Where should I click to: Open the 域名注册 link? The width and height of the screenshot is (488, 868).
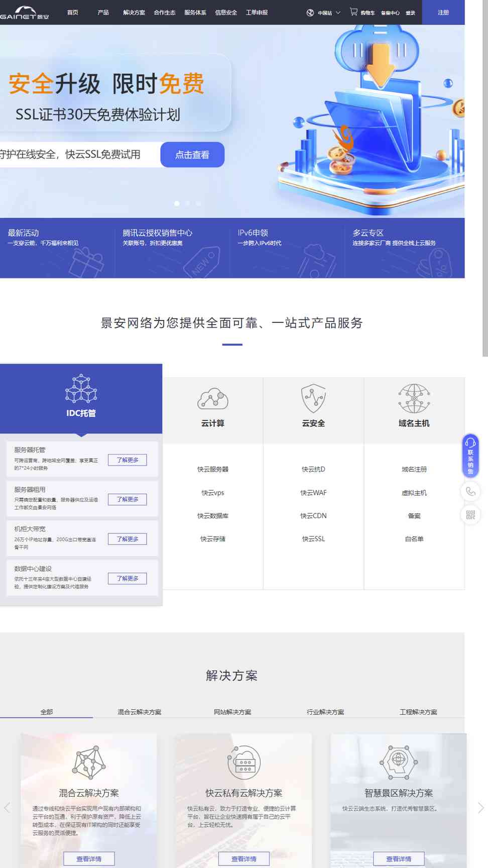(414, 470)
